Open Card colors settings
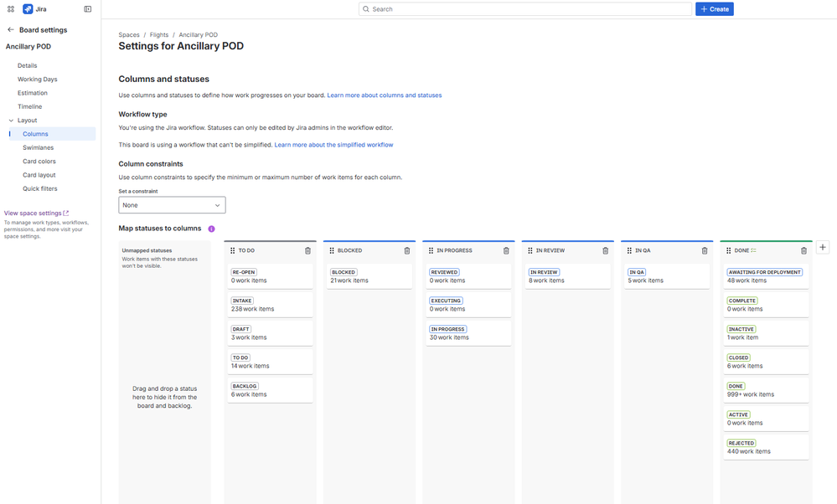The width and height of the screenshot is (837, 504). click(x=39, y=162)
